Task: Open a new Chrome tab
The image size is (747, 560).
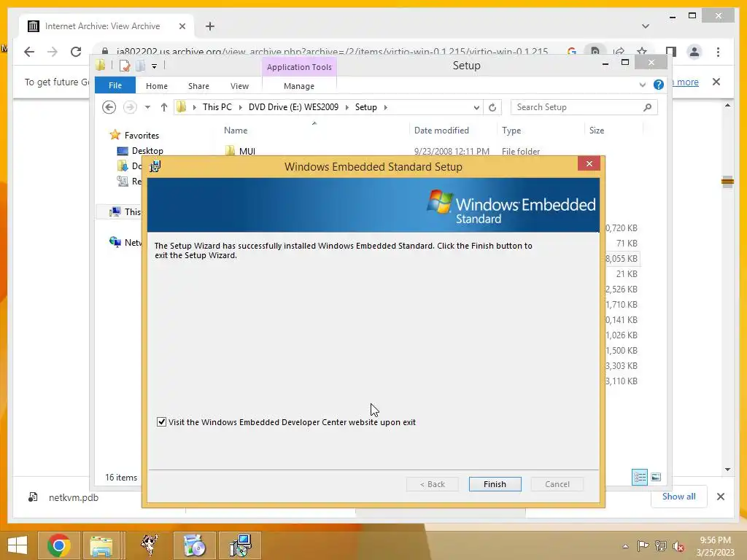Action: (210, 26)
